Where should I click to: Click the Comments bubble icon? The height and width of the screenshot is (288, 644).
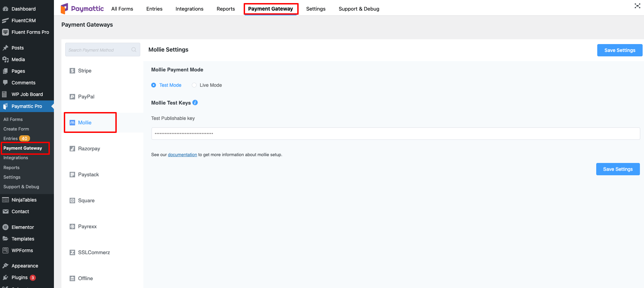pos(5,83)
